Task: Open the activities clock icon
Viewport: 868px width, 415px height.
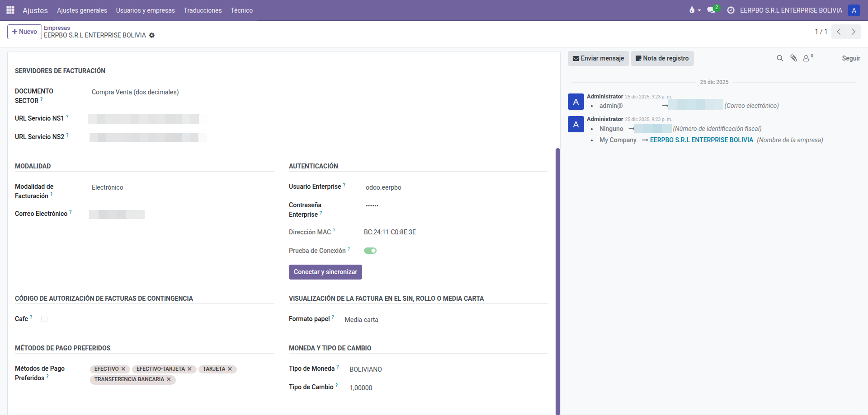Action: pyautogui.click(x=731, y=10)
